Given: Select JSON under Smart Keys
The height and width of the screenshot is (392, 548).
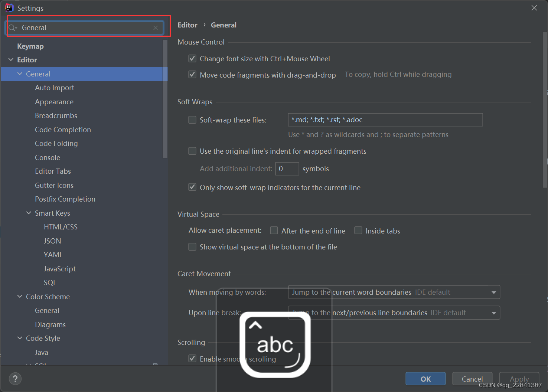Looking at the screenshot, I should coord(52,241).
